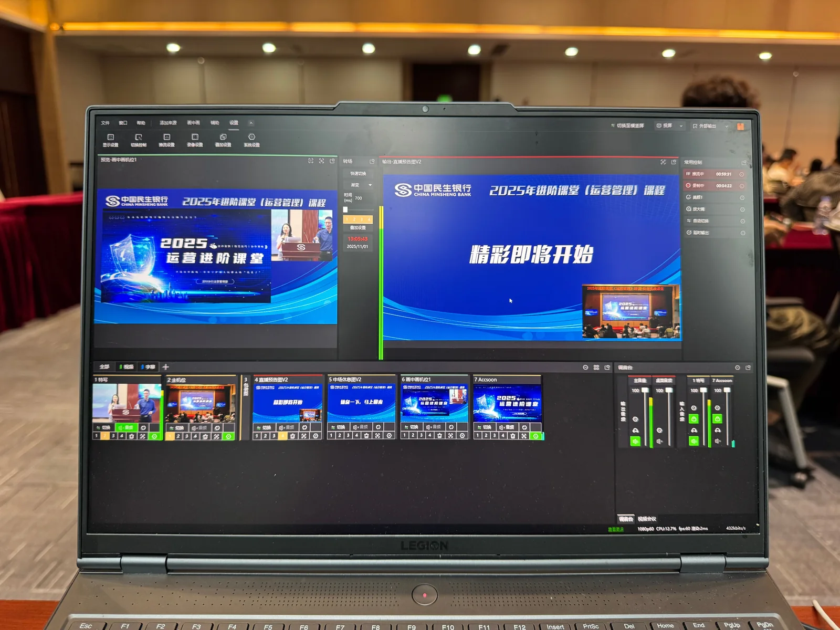Add a new source category with plus

pyautogui.click(x=165, y=367)
